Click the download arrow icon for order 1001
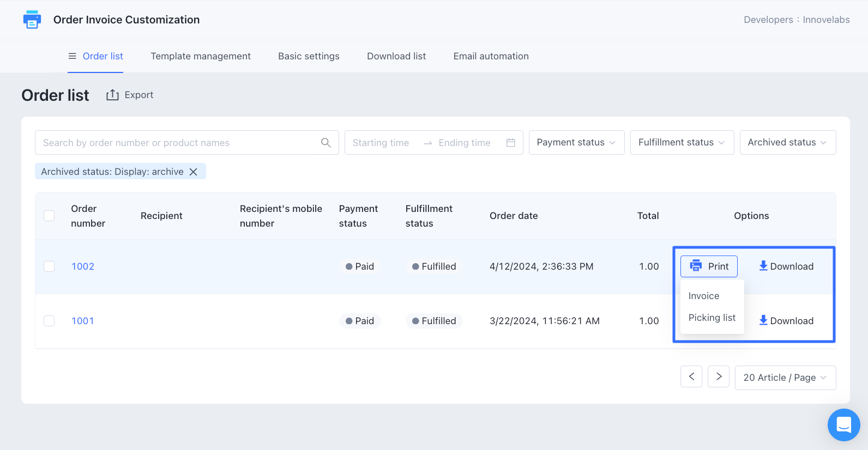Screen dimensions: 868x450 (763, 320)
